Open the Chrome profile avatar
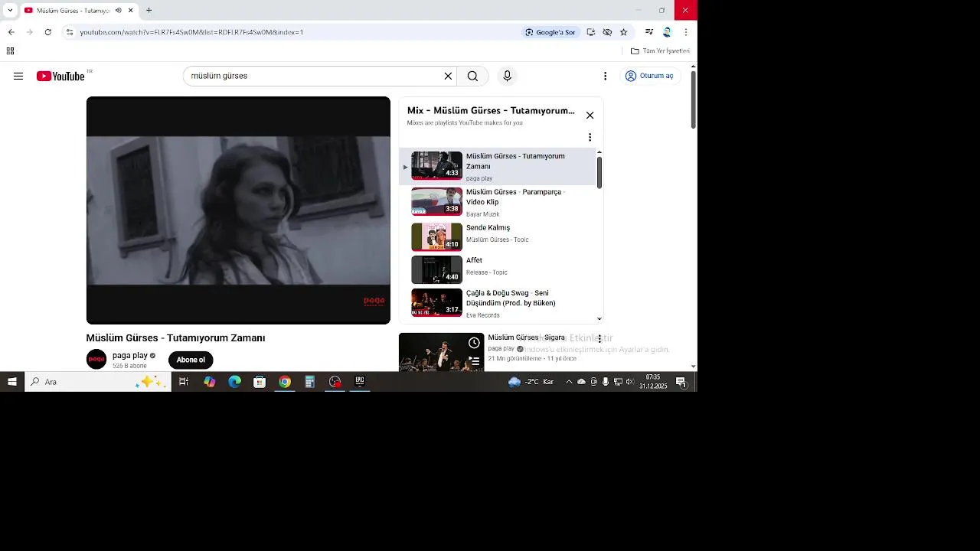Screen dimensions: 980x551 (667, 32)
